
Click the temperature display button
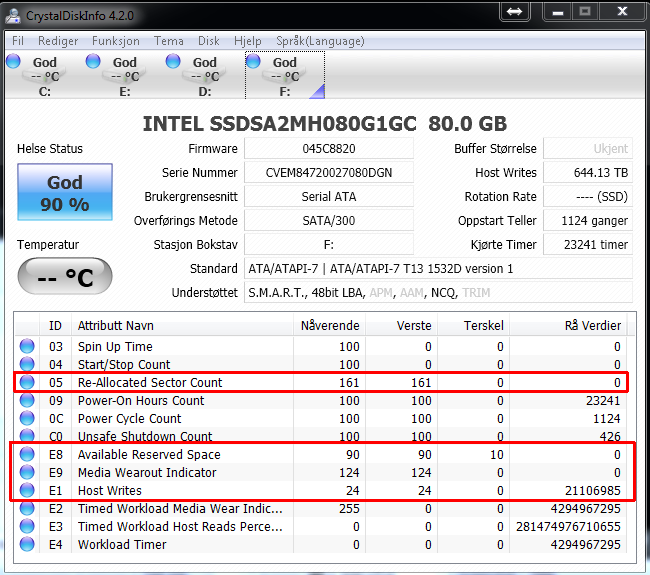65,276
